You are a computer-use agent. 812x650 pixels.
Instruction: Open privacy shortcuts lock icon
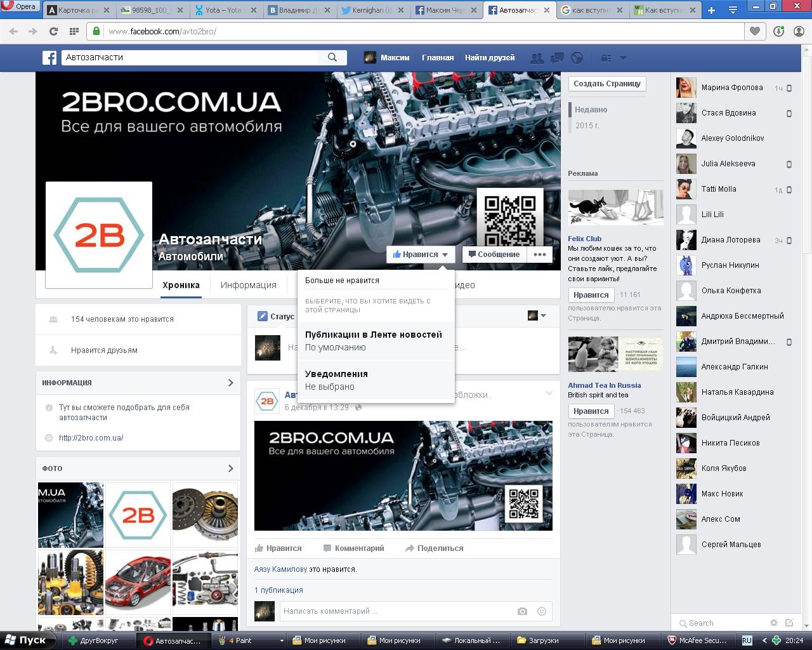[606, 58]
